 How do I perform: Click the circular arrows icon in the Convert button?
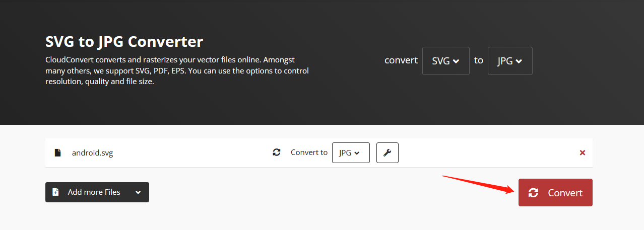[x=533, y=193]
